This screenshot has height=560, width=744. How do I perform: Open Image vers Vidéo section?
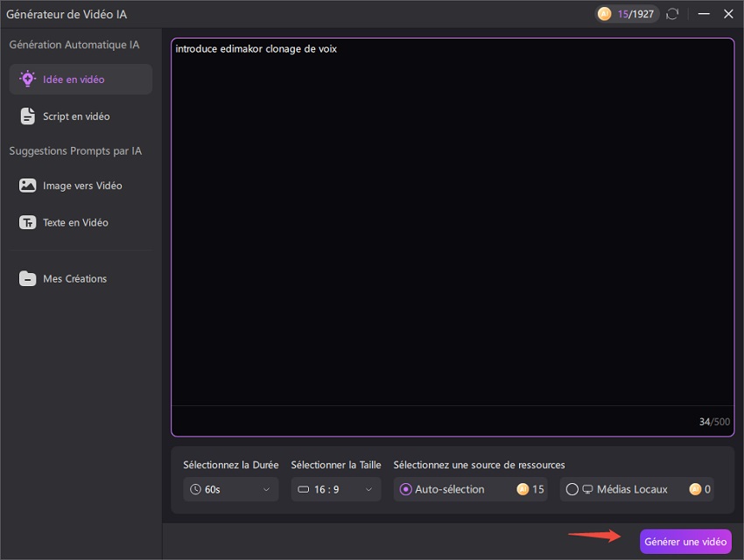[x=81, y=185]
